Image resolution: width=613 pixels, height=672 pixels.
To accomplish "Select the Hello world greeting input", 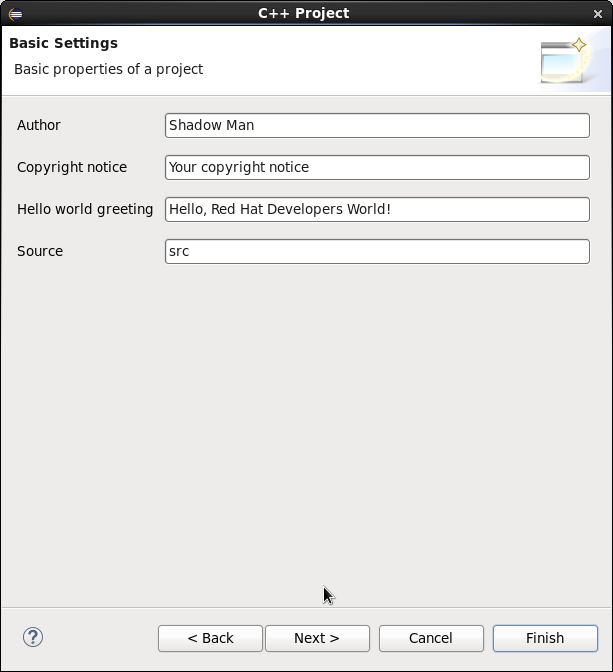I will 377,209.
